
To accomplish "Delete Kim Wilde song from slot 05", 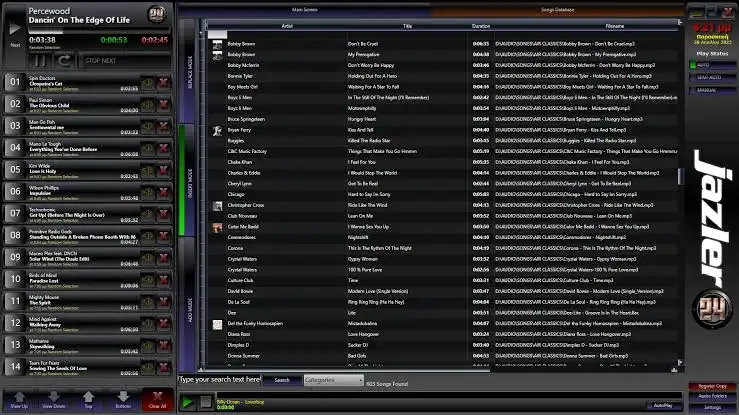I will (164, 170).
